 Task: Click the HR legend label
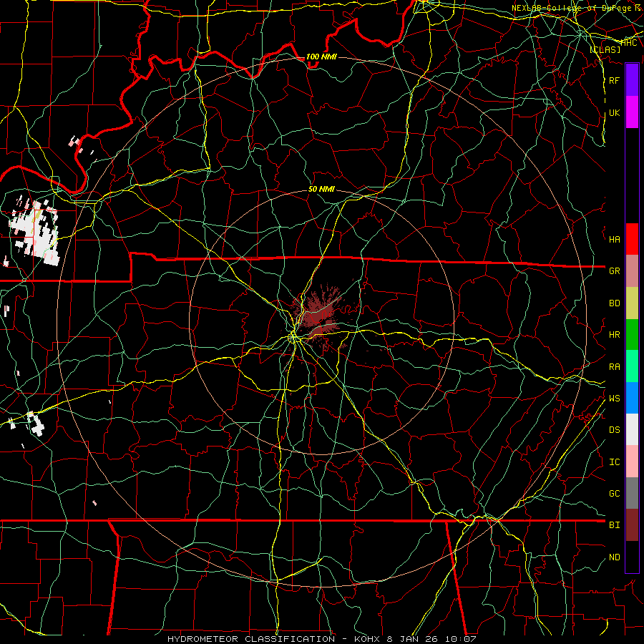(614, 335)
